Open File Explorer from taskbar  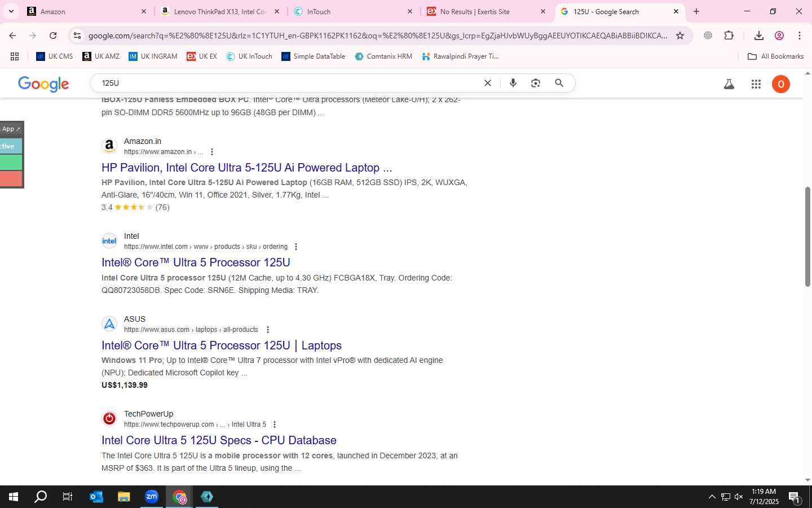click(x=124, y=497)
